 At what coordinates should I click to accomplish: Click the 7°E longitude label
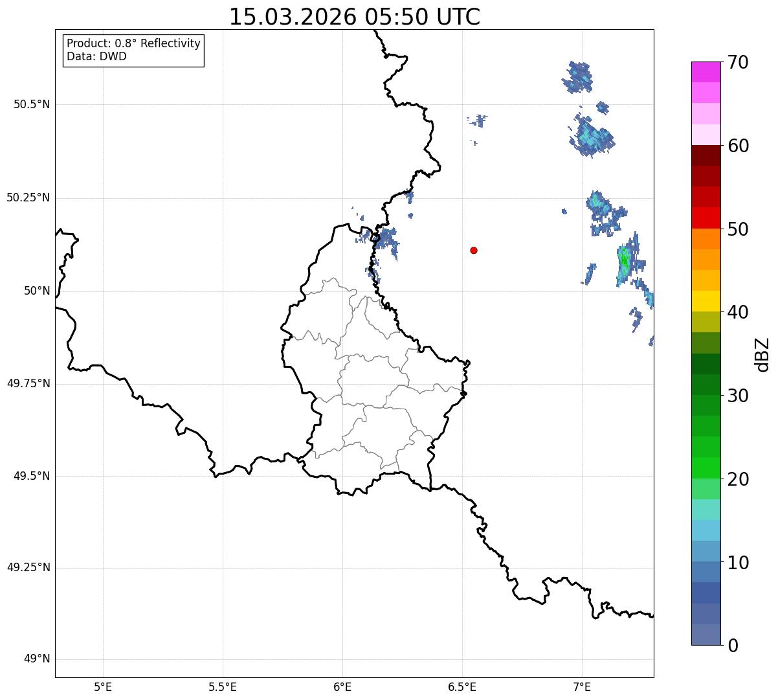[x=582, y=687]
